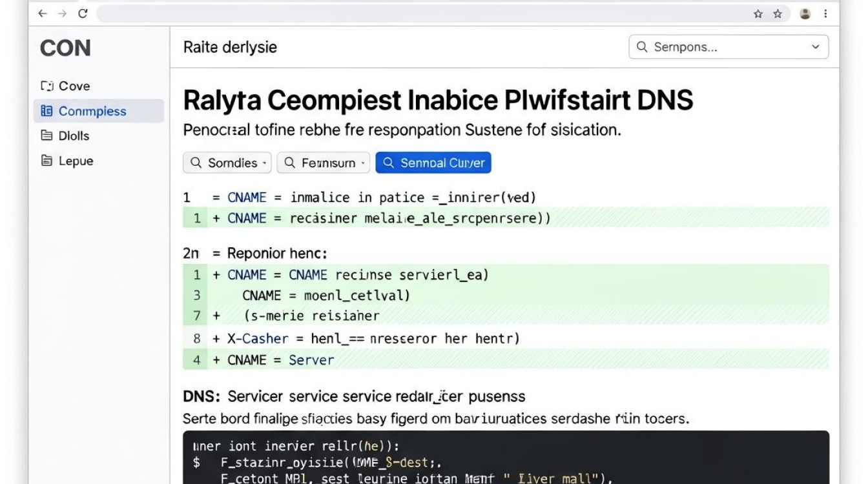The height and width of the screenshot is (484, 868).
Task: Click the Dlolls sidebar icon
Action: [46, 136]
